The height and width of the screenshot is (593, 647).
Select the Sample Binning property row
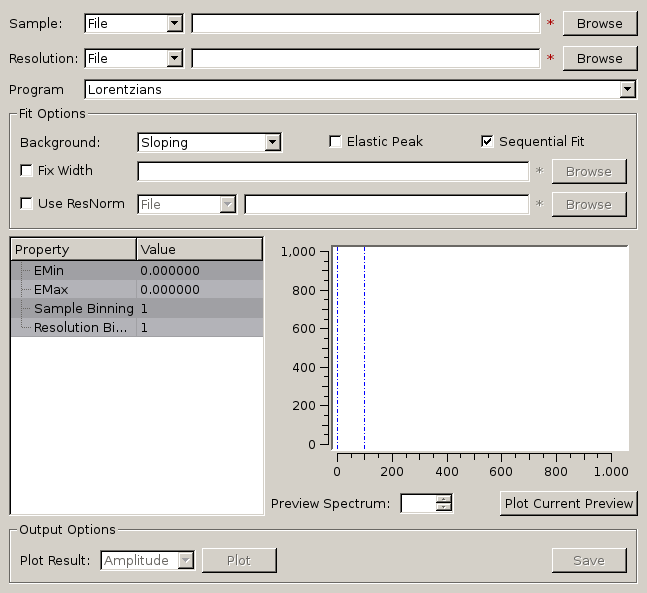73,309
